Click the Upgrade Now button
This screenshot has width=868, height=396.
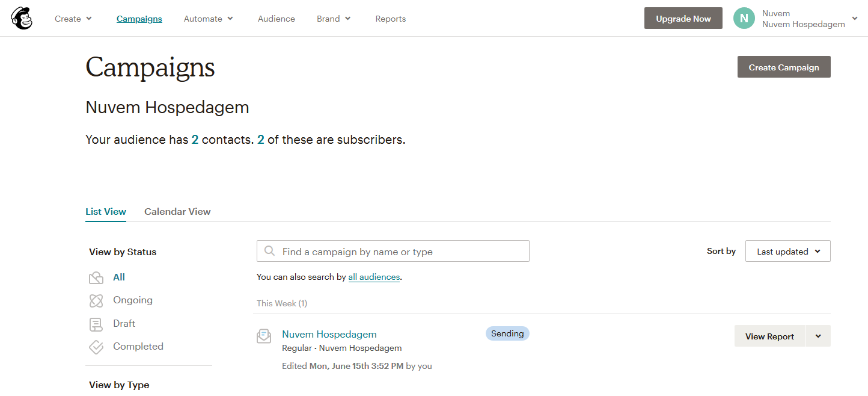coord(683,18)
